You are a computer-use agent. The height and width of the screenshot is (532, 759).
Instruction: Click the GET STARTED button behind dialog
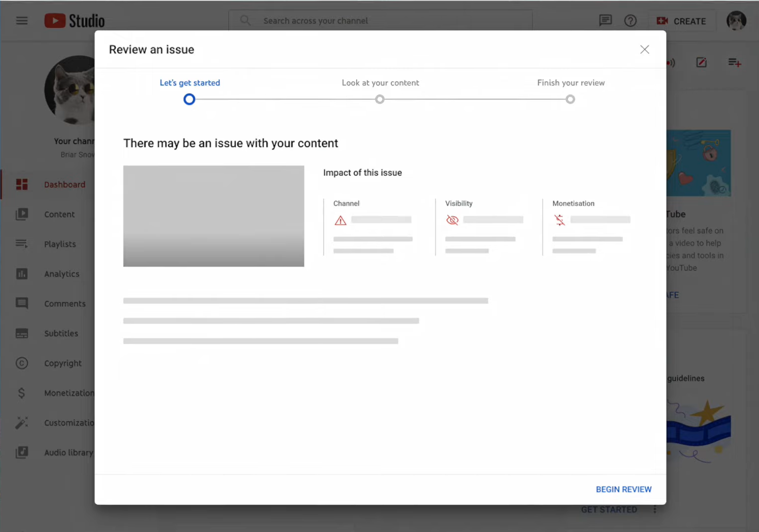click(x=609, y=509)
